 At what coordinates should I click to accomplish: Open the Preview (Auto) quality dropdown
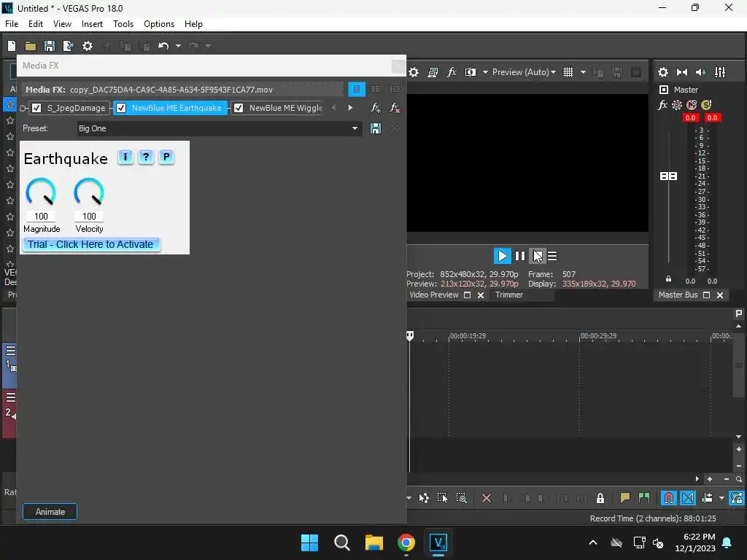[524, 72]
